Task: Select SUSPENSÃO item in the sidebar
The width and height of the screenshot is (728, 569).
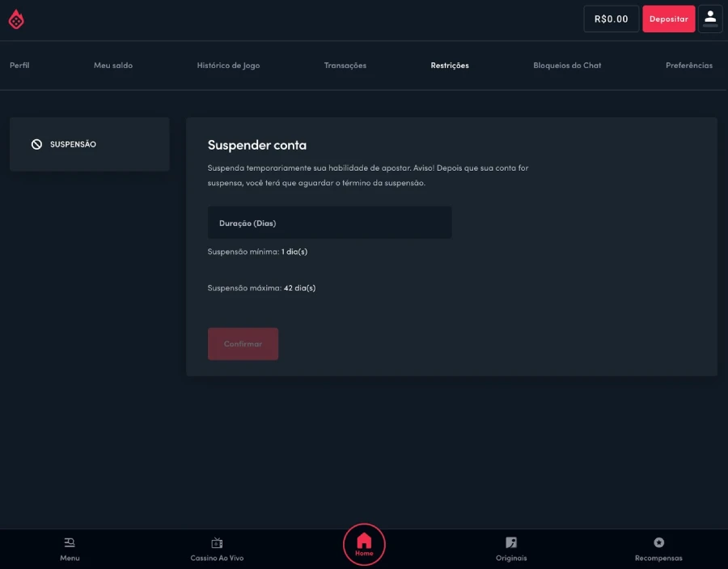Action: point(90,144)
